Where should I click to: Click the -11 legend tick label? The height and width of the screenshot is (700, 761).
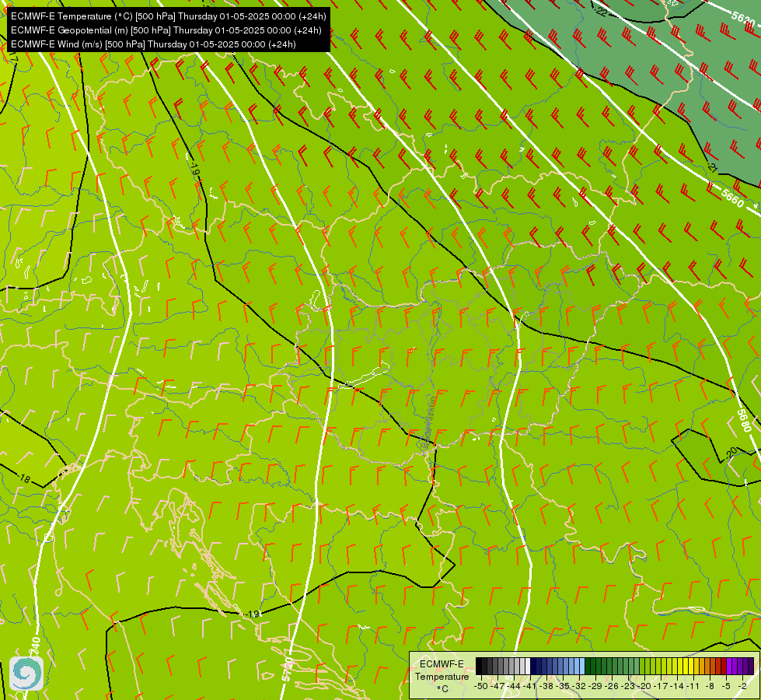pyautogui.click(x=694, y=685)
